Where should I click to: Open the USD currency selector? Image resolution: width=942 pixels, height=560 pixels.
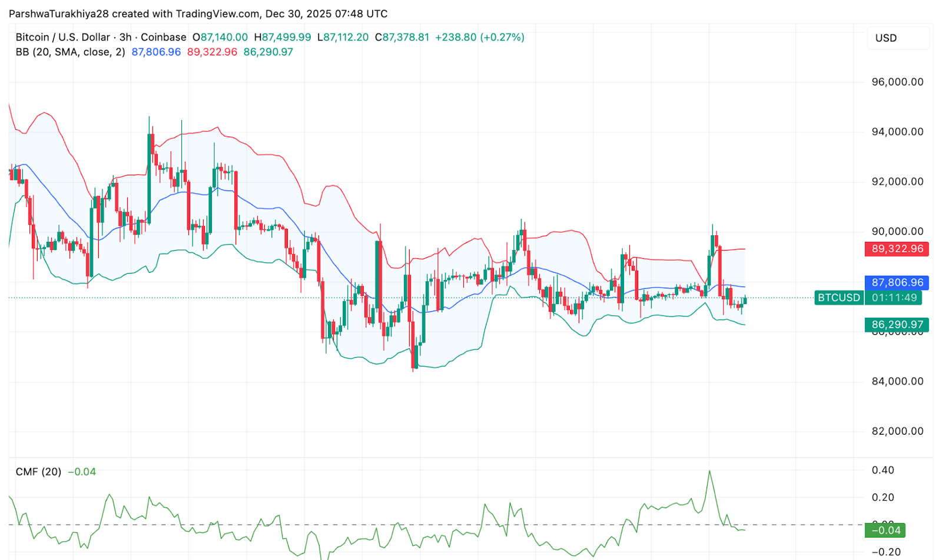pyautogui.click(x=898, y=38)
